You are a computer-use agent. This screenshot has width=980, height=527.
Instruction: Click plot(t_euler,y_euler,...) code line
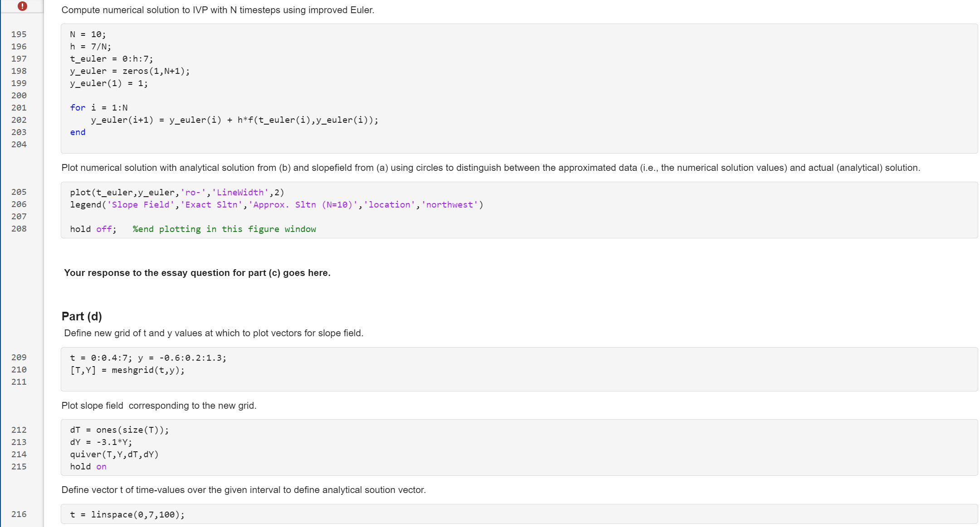(x=177, y=193)
